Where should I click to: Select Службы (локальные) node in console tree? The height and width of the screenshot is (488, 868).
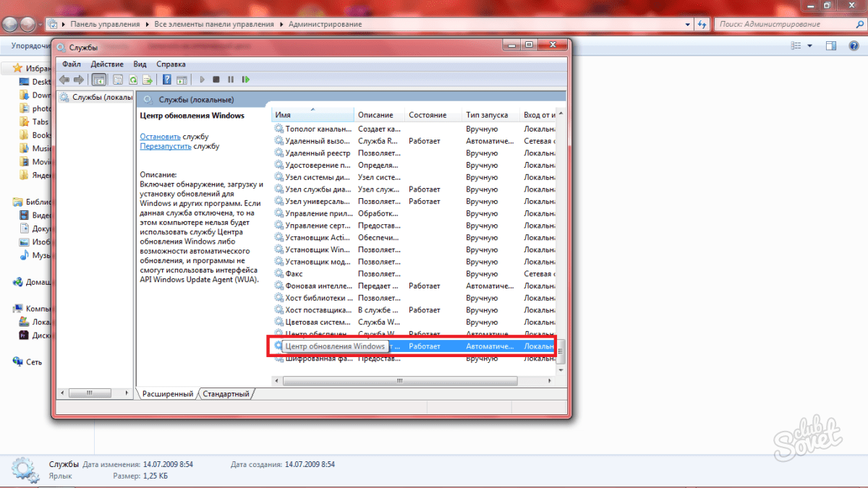coord(97,97)
